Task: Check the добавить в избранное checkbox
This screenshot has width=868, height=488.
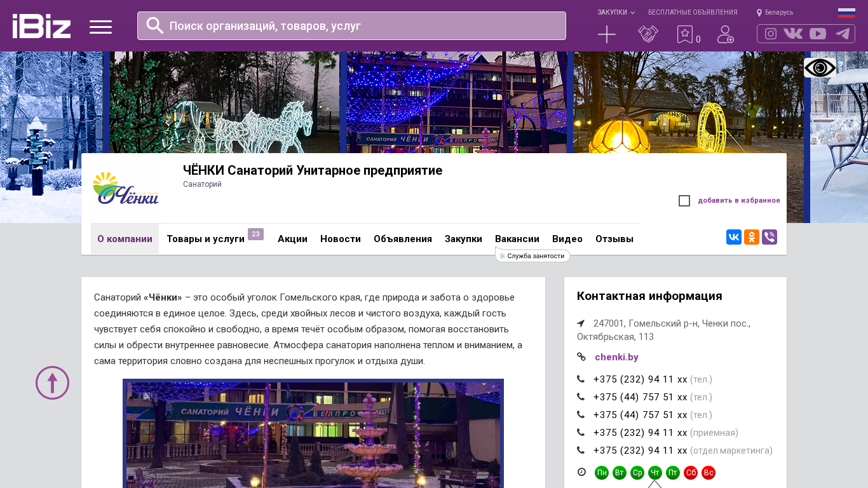Action: (x=684, y=201)
